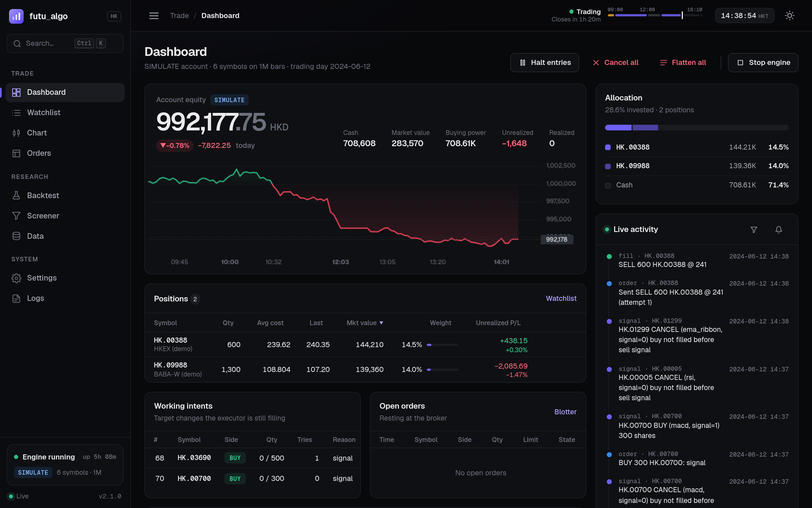
Task: Open the Watchlist link in Positions
Action: [561, 298]
